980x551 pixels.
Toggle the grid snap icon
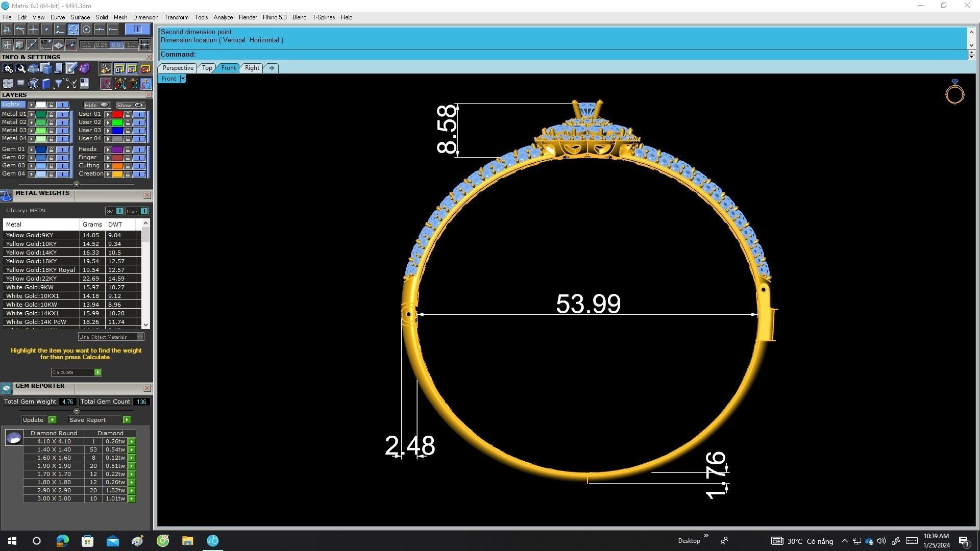(144, 45)
